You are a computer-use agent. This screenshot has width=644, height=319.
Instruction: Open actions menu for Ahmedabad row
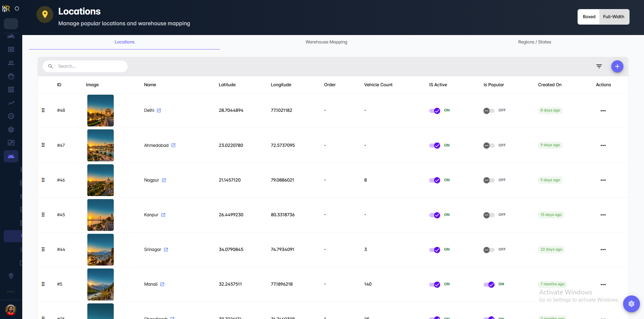(x=603, y=146)
